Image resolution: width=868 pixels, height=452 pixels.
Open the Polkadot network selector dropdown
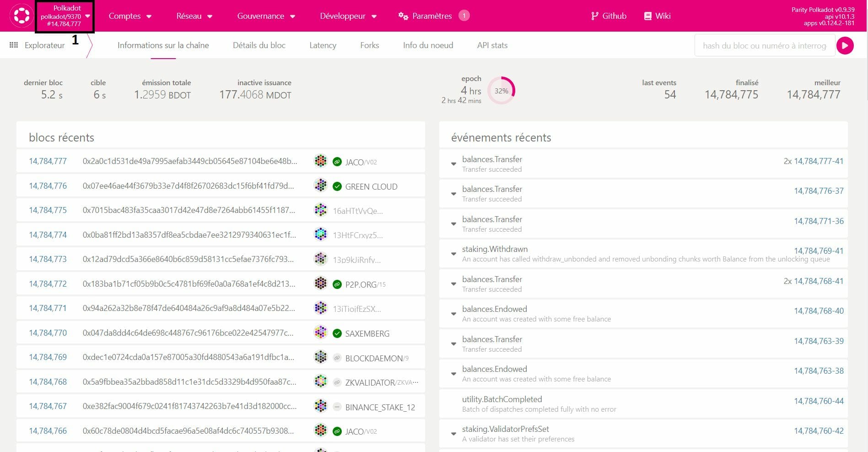(x=65, y=16)
